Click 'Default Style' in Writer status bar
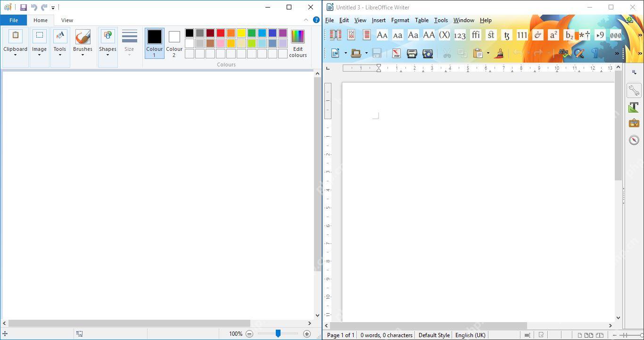This screenshot has height=340, width=644. [x=434, y=335]
